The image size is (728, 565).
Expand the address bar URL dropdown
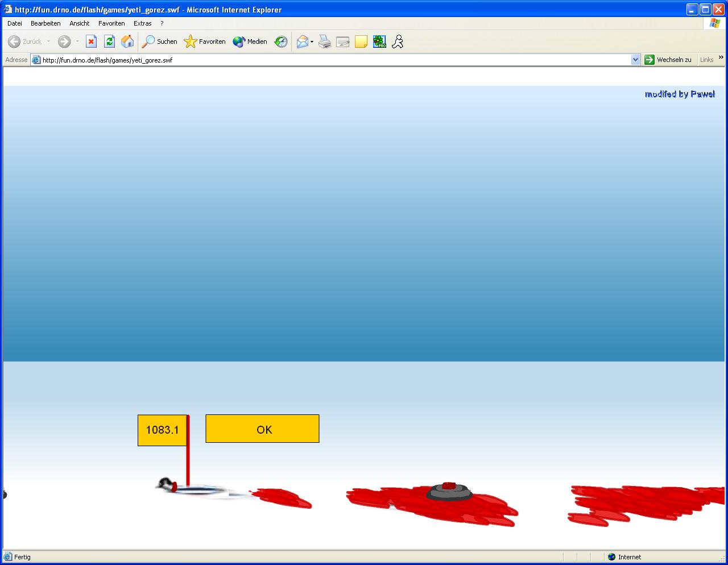[636, 60]
